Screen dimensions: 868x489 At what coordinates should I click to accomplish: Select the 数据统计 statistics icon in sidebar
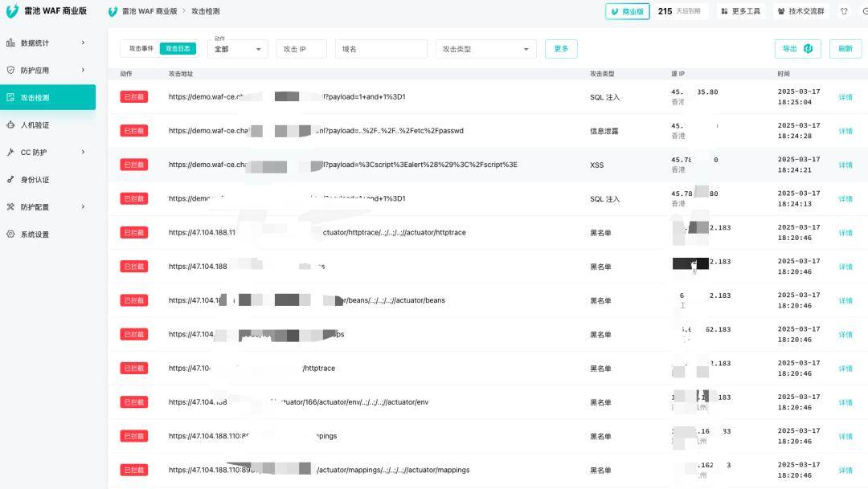coord(13,42)
